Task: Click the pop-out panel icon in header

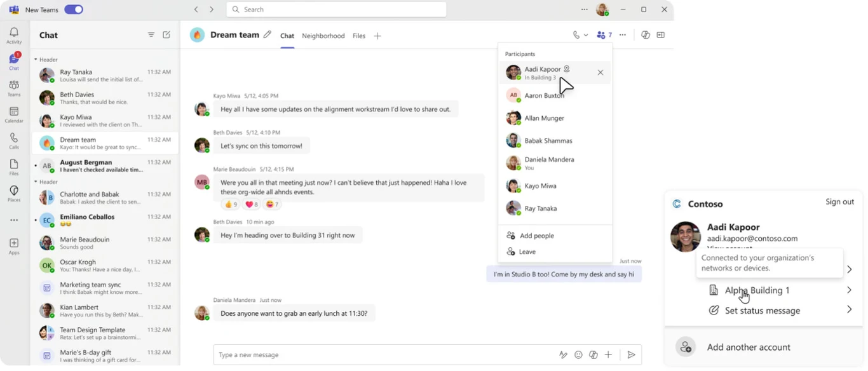Action: [661, 35]
